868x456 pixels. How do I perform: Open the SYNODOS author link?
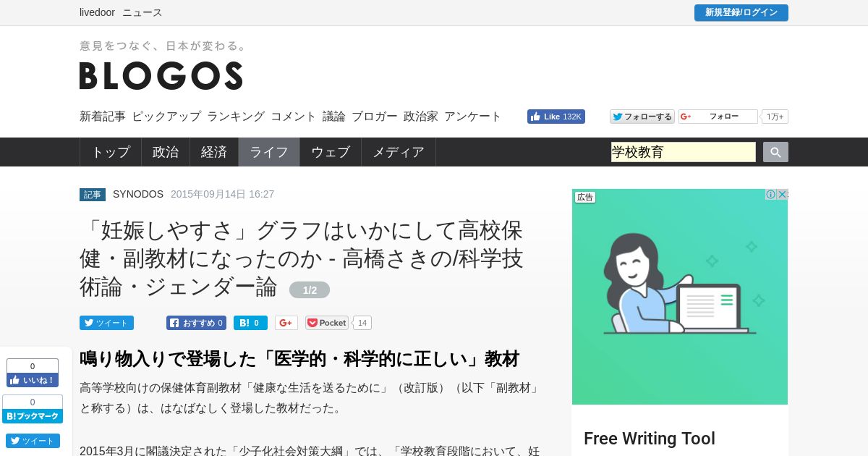pyautogui.click(x=138, y=194)
